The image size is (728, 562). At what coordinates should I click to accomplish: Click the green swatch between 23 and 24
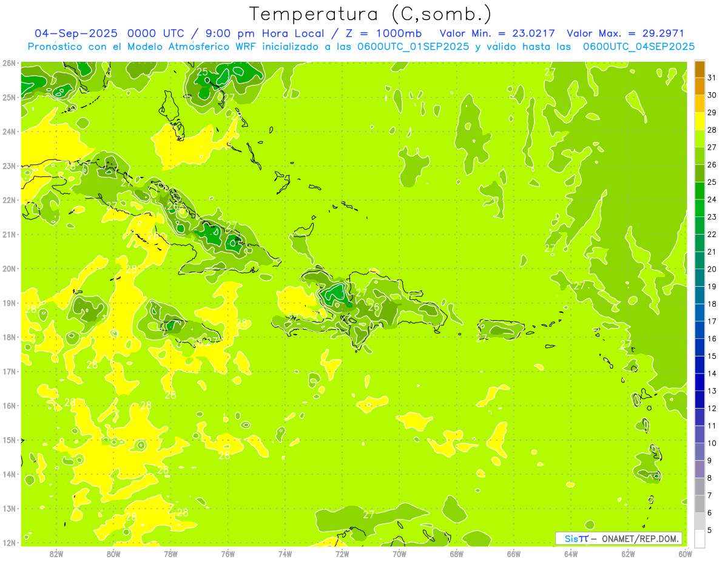(x=699, y=208)
